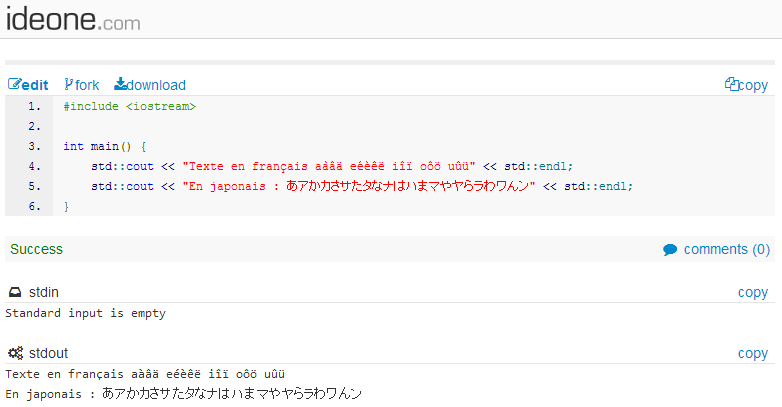Copy the stdout output
This screenshot has height=407, width=782.
753,353
